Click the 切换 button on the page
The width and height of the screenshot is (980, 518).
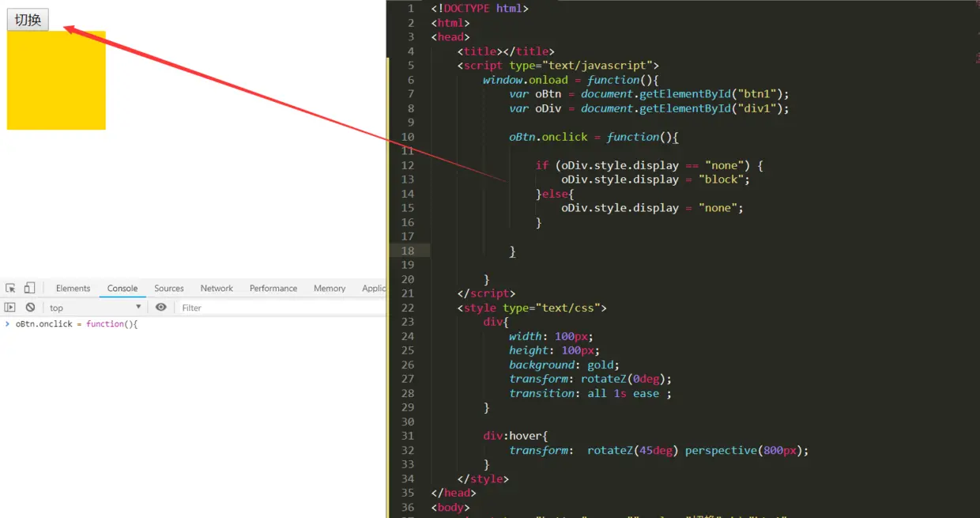coord(28,20)
